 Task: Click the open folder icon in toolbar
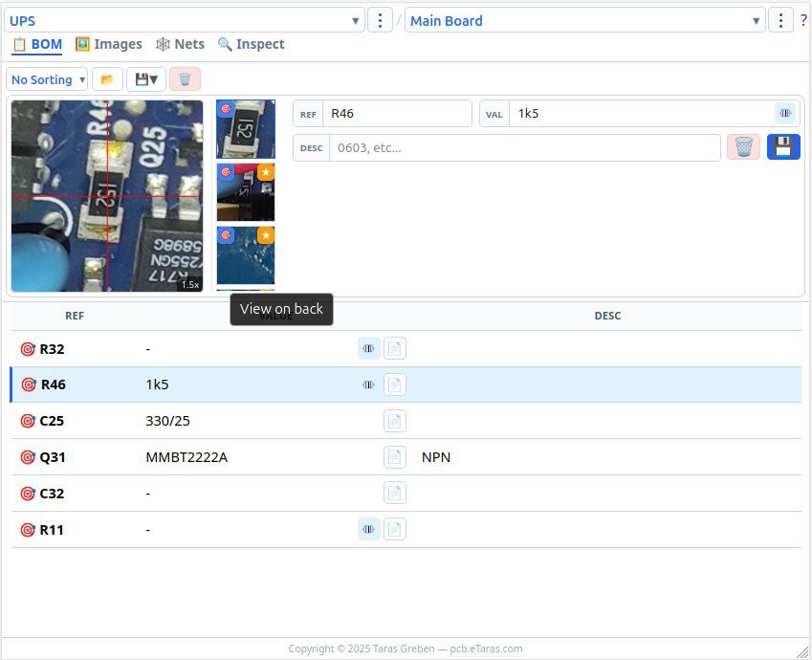pyautogui.click(x=107, y=79)
